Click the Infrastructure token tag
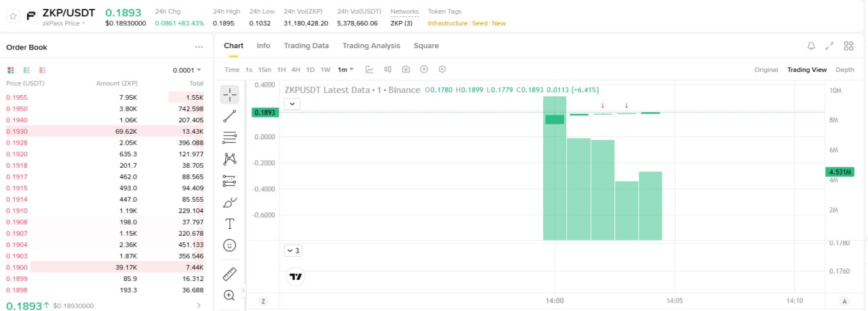 coord(447,23)
